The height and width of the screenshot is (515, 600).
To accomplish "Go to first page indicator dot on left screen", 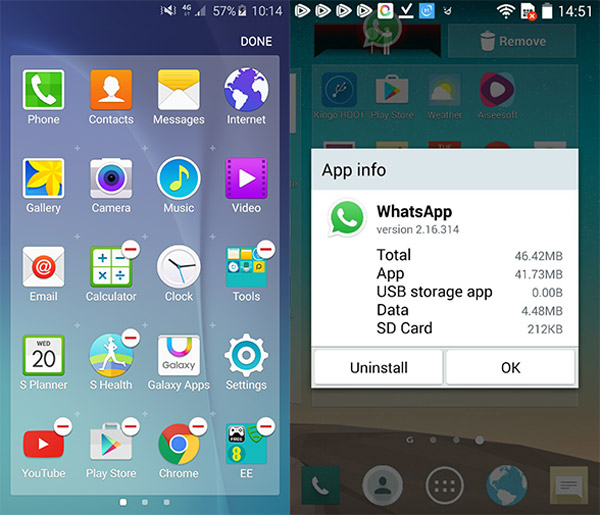I will (x=123, y=502).
